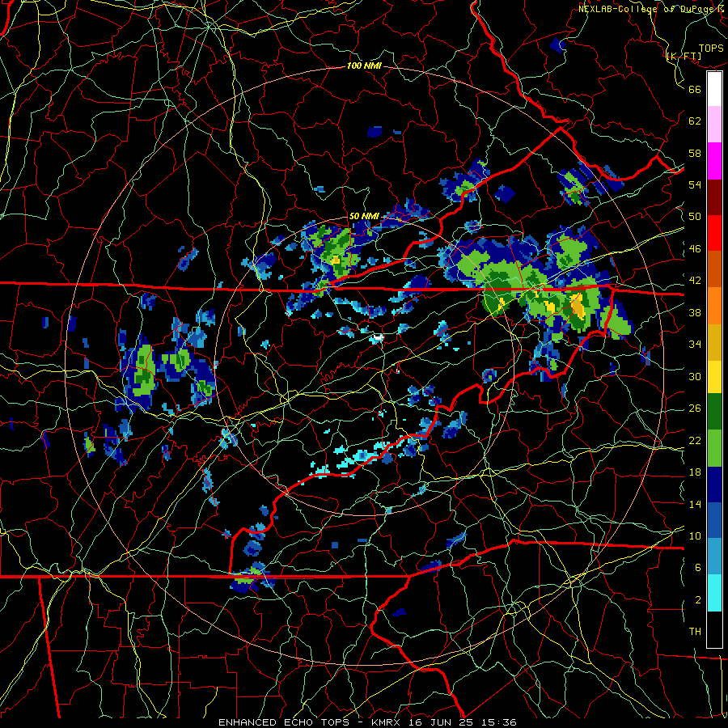The height and width of the screenshot is (728, 728).
Task: Click the legend value 62
Action: click(695, 121)
